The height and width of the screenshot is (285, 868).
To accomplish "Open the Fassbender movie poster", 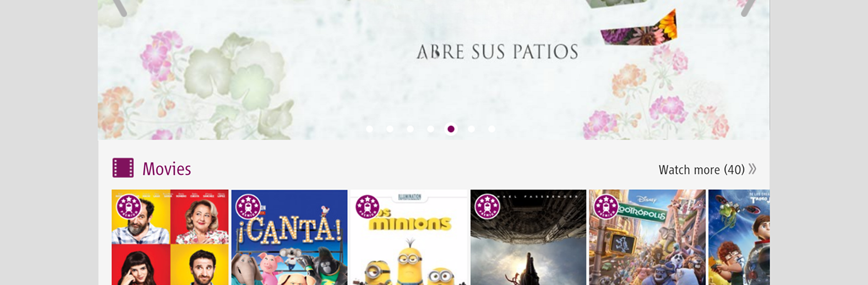I will coord(528,237).
